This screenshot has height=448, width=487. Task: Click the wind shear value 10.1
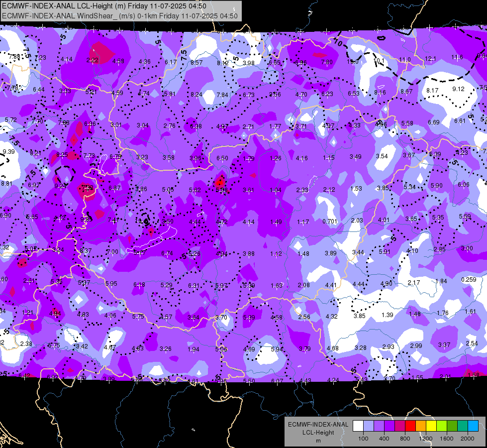pyautogui.click(x=379, y=61)
